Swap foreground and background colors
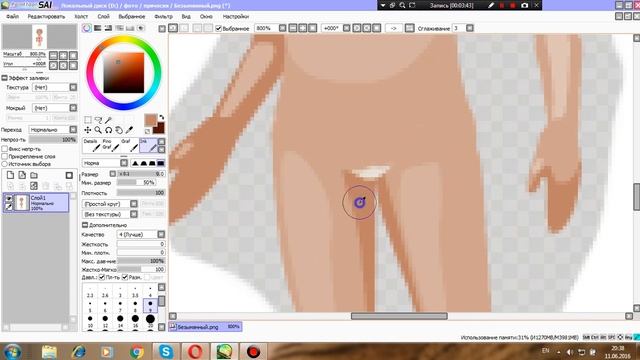The image size is (640, 360). point(161,117)
